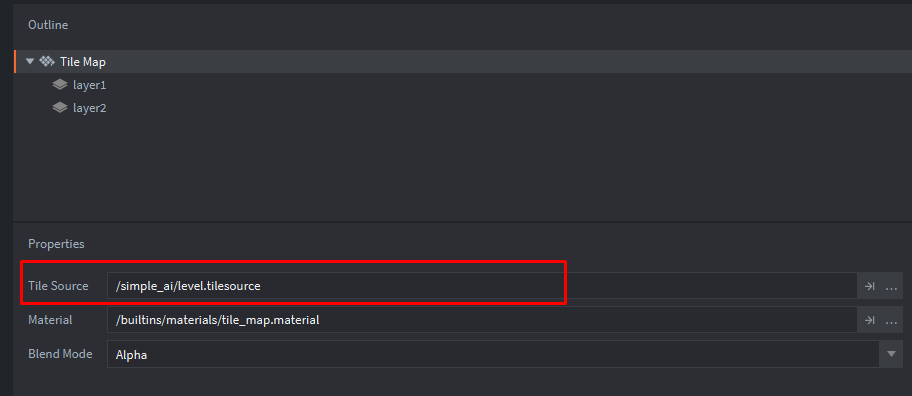Select layer2 in the Outline
Screen dimensions: 912x396
90,108
